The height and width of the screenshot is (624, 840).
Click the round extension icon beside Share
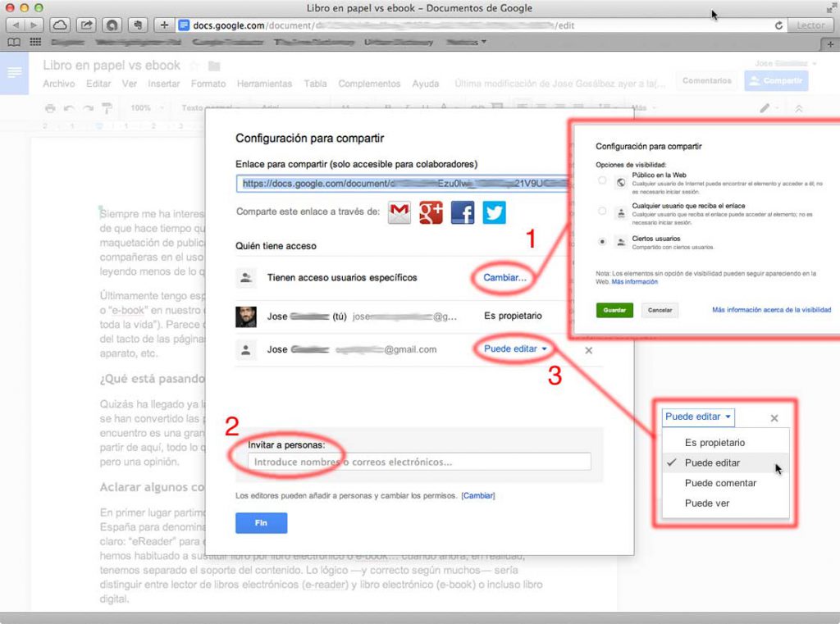click(x=112, y=25)
